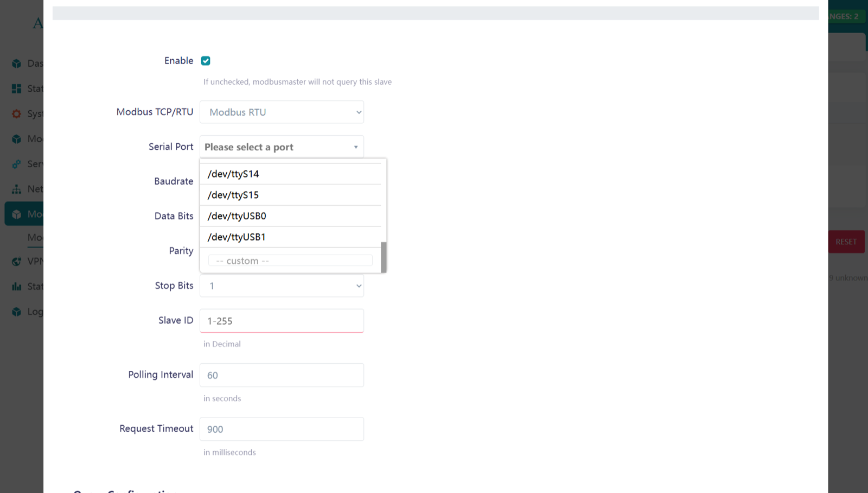The height and width of the screenshot is (493, 868).
Task: Click the Polling Interval field
Action: pyautogui.click(x=282, y=375)
